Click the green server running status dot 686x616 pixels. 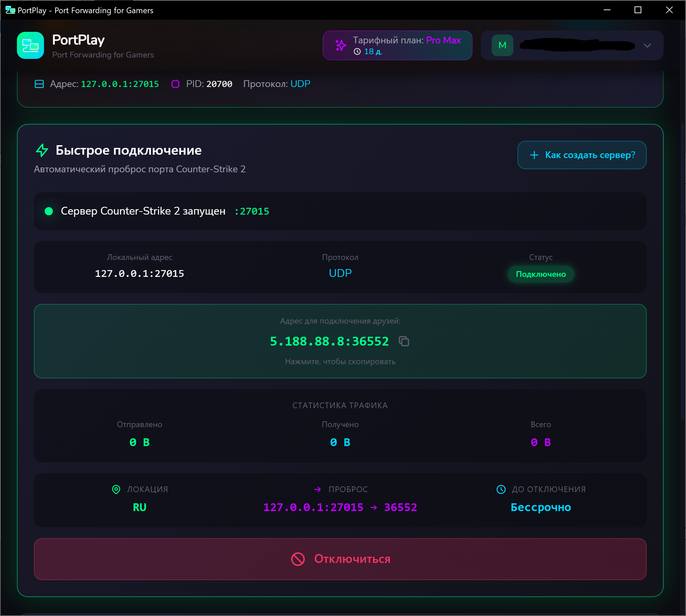click(x=49, y=211)
